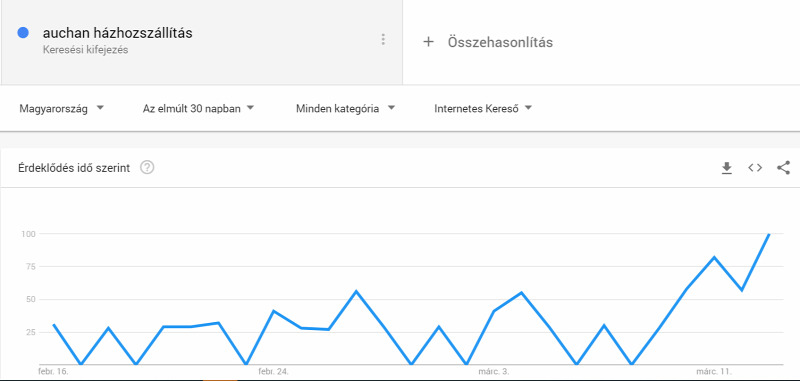Open three-dot options for auchan házhozszállítás
The height and width of the screenshot is (381, 800).
(x=383, y=39)
